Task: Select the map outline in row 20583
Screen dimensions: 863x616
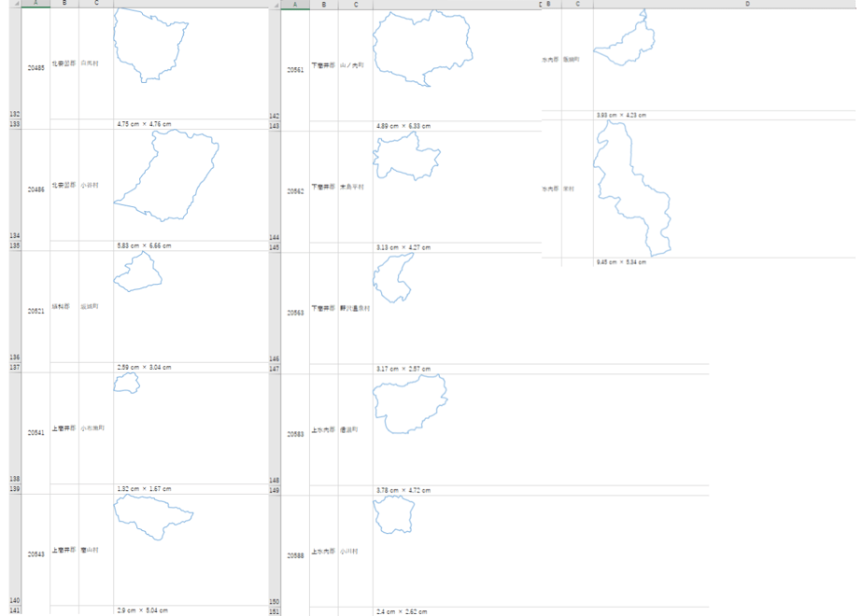Action: (410, 404)
